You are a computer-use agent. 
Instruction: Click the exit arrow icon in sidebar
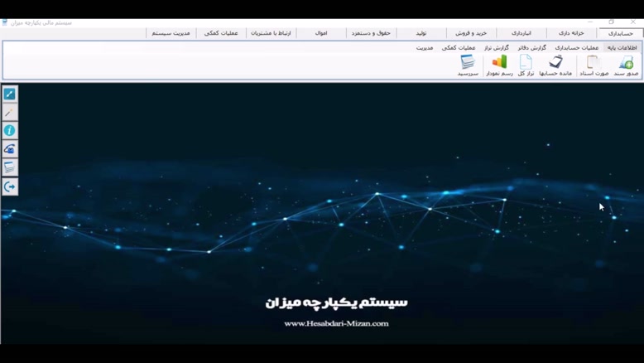pyautogui.click(x=10, y=186)
